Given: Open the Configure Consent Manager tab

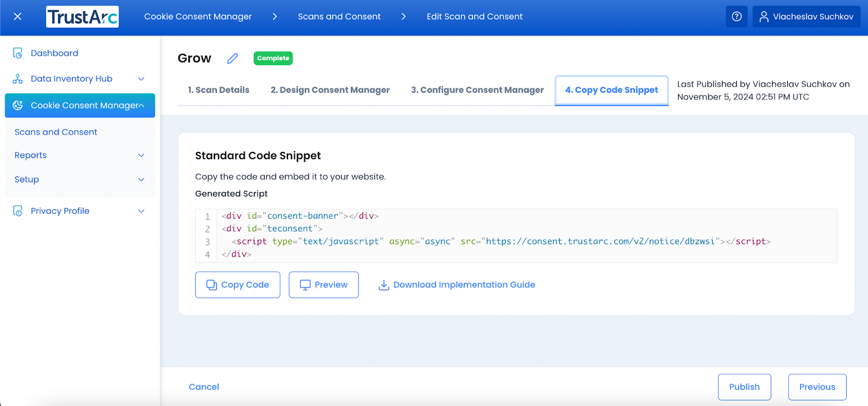Looking at the screenshot, I should coord(477,90).
